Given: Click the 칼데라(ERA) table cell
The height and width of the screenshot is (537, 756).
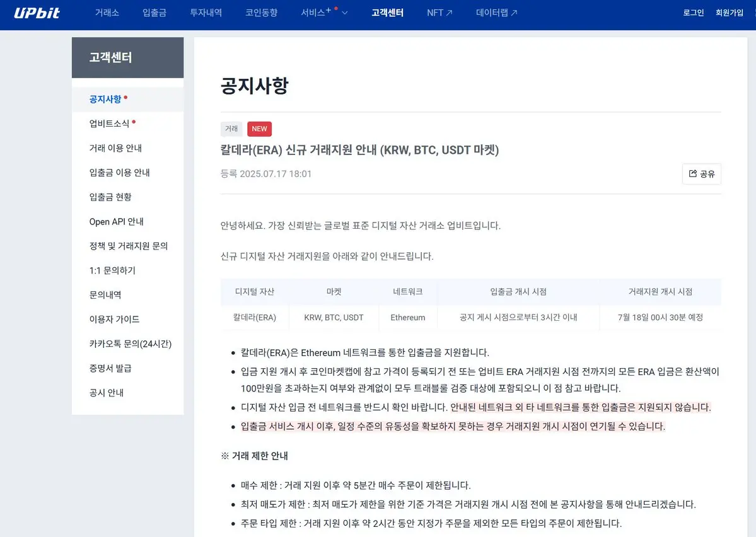Looking at the screenshot, I should [x=255, y=317].
